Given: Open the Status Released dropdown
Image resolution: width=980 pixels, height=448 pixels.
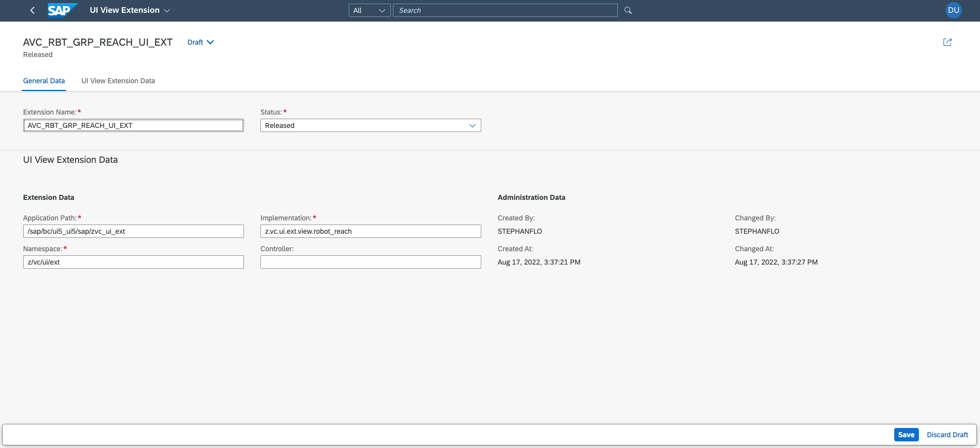Looking at the screenshot, I should click(370, 125).
